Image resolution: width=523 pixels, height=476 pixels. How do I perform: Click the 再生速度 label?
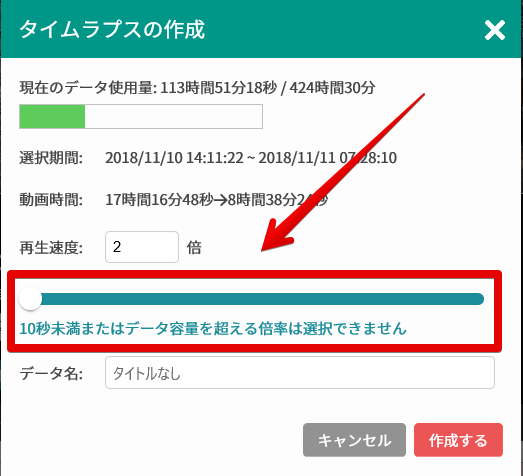[51, 248]
